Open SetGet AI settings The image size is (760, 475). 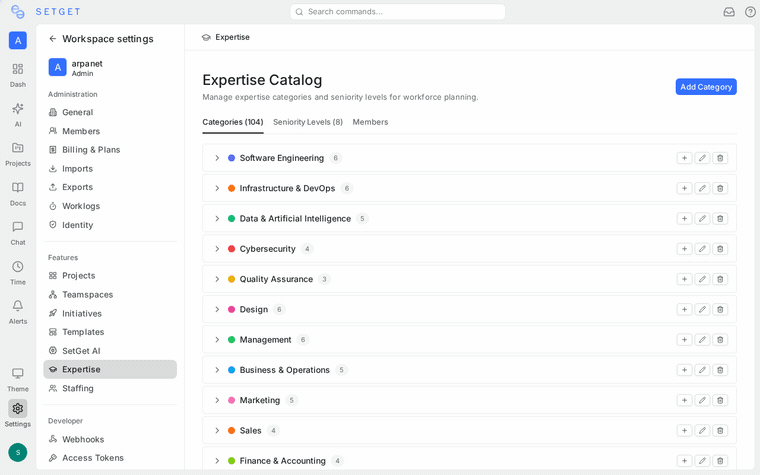[110, 351]
